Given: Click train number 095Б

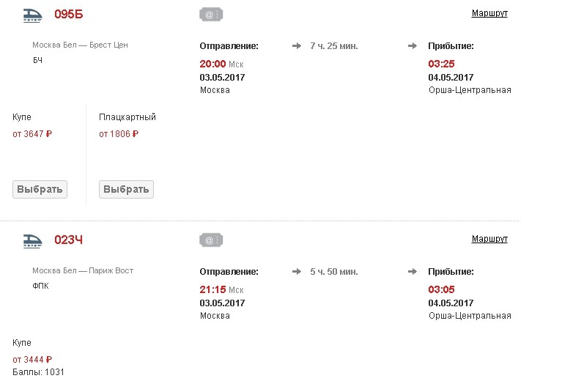Looking at the screenshot, I should click(69, 14).
